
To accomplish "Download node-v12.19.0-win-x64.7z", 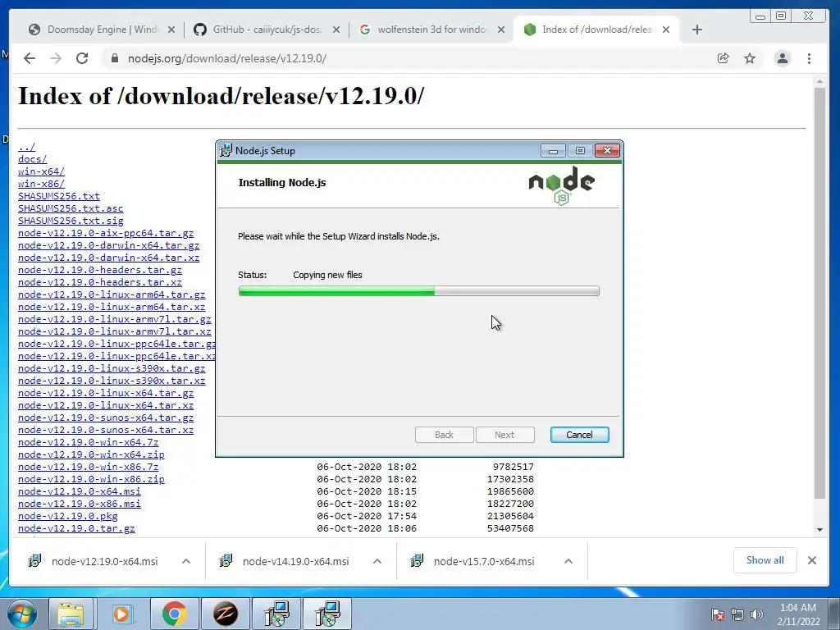I will pyautogui.click(x=89, y=442).
